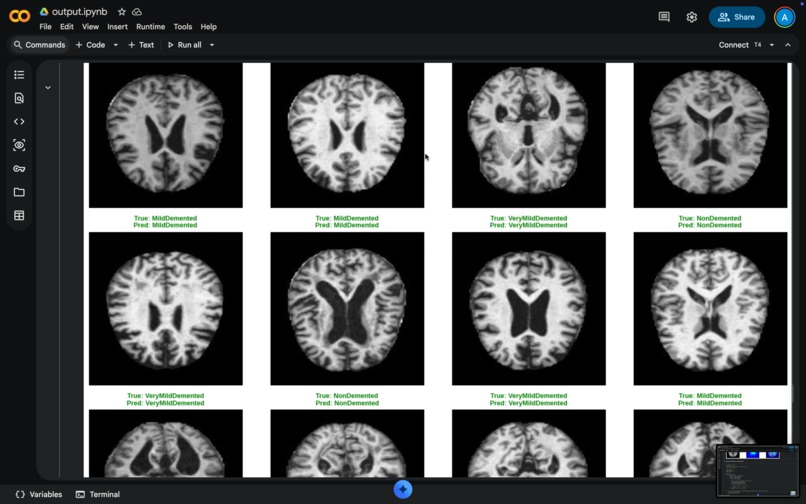806x504 pixels.
Task: Collapse the header with the chevron up
Action: [x=787, y=45]
